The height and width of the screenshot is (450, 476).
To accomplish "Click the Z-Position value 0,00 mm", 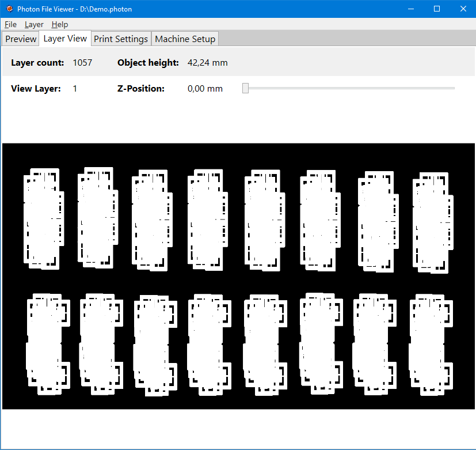I will click(205, 88).
